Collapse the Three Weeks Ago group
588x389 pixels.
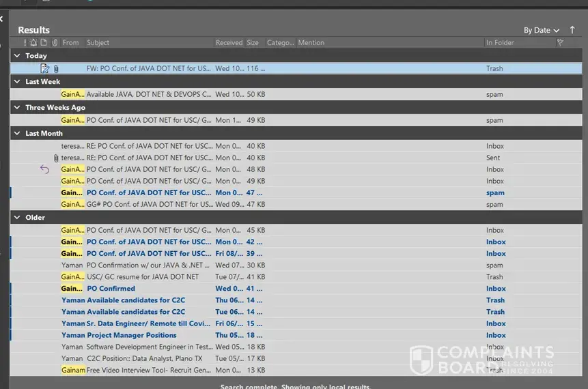18,108
